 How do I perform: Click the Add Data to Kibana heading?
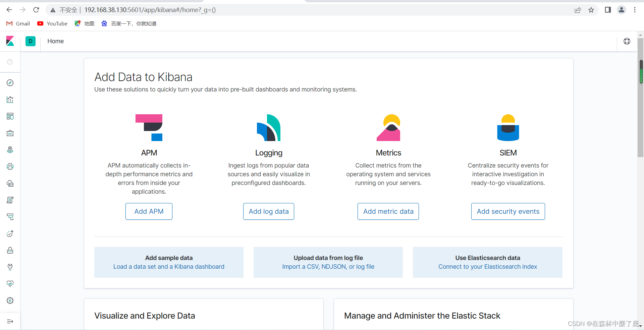143,77
